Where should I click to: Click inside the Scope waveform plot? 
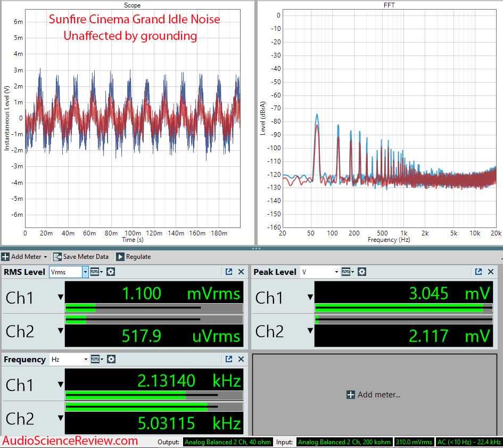tap(133, 118)
